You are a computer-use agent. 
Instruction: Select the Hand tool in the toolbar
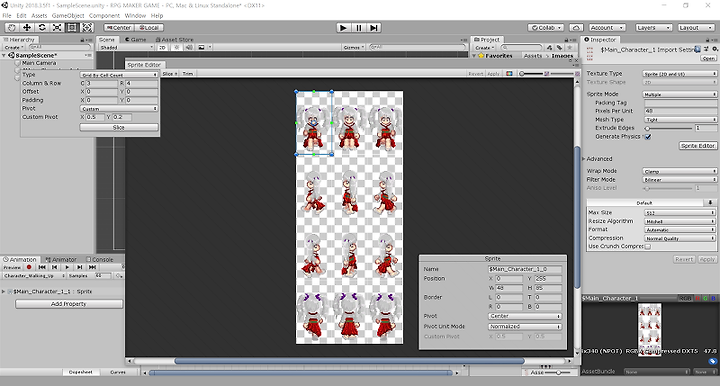[x=11, y=28]
